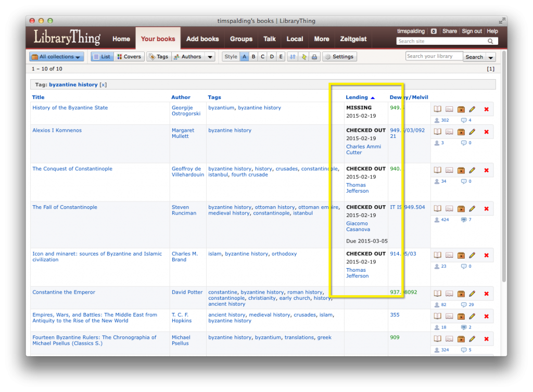This screenshot has width=533, height=392.
Task: Select display Style E
Action: click(x=280, y=56)
